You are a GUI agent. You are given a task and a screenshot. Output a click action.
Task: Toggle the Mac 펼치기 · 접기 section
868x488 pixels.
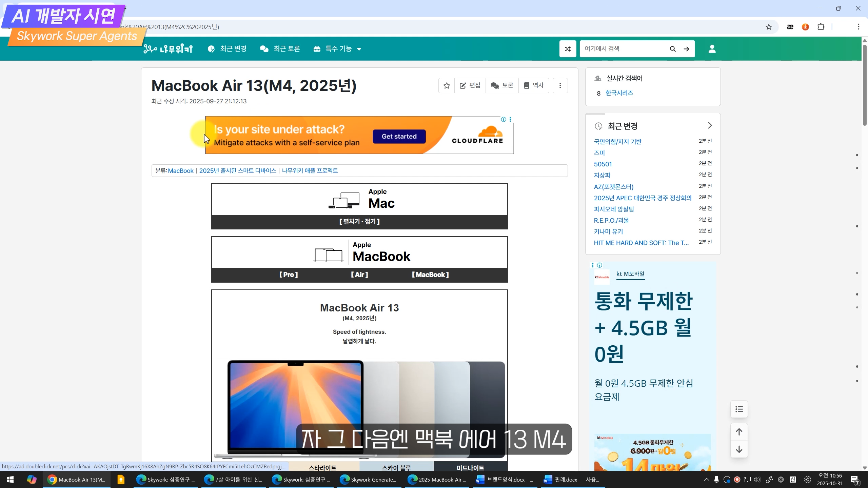tap(359, 222)
